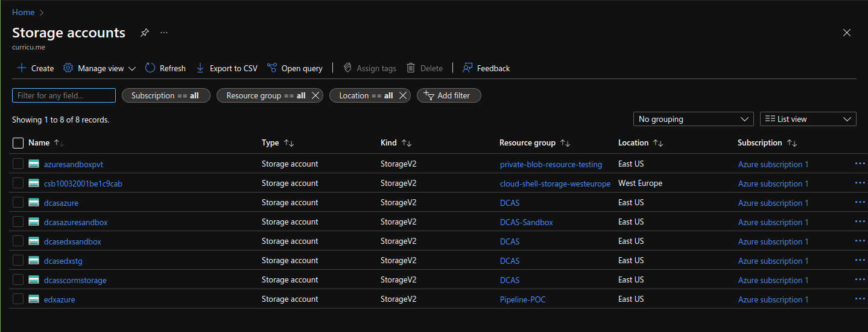This screenshot has height=332, width=868.
Task: Open the csb10032001be1c9cab storage account
Action: point(83,184)
